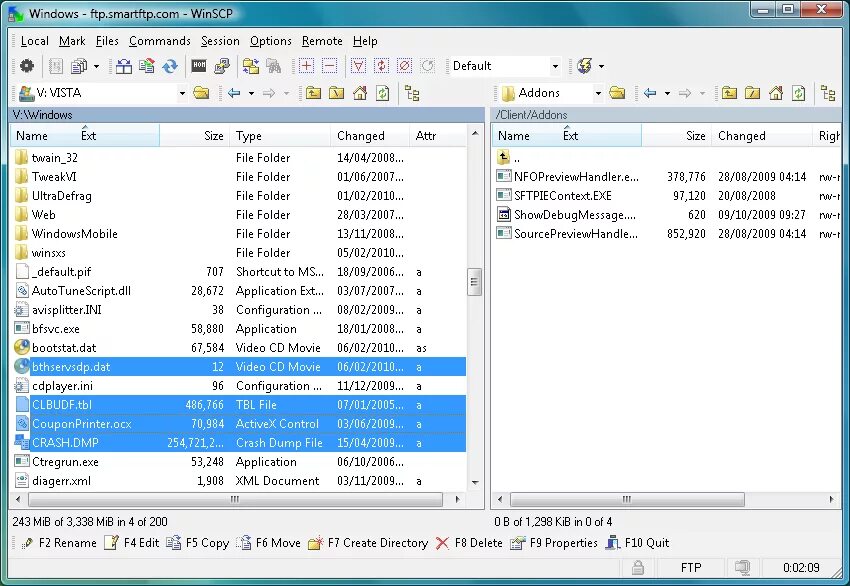Click F5 Copy button
Screen dimensions: 850x586
(197, 543)
